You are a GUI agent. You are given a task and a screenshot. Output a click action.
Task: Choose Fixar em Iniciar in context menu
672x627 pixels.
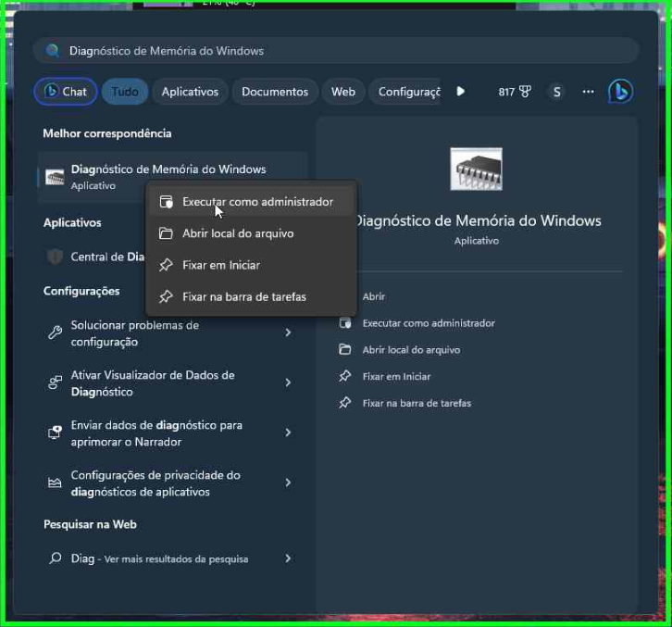251,265
